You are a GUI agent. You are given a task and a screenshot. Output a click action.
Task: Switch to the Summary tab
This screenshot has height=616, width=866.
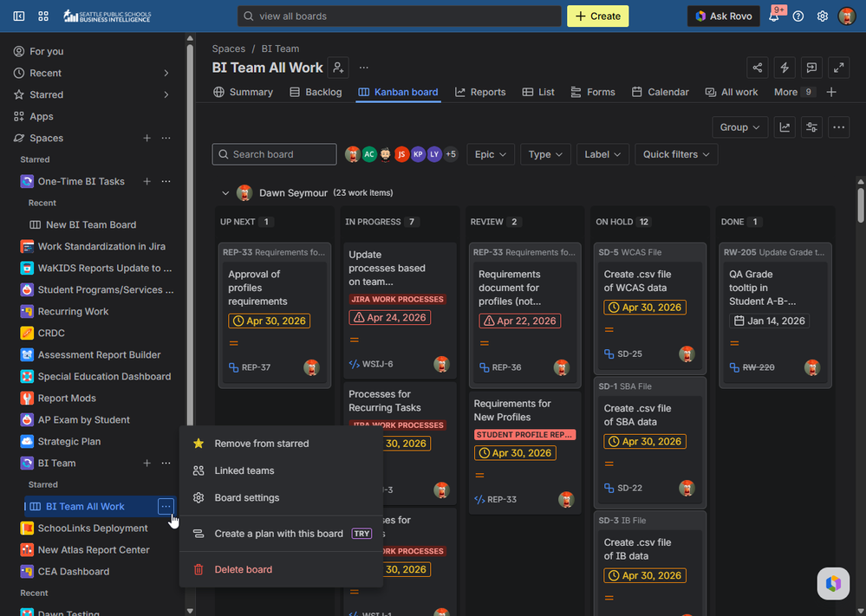pos(244,92)
